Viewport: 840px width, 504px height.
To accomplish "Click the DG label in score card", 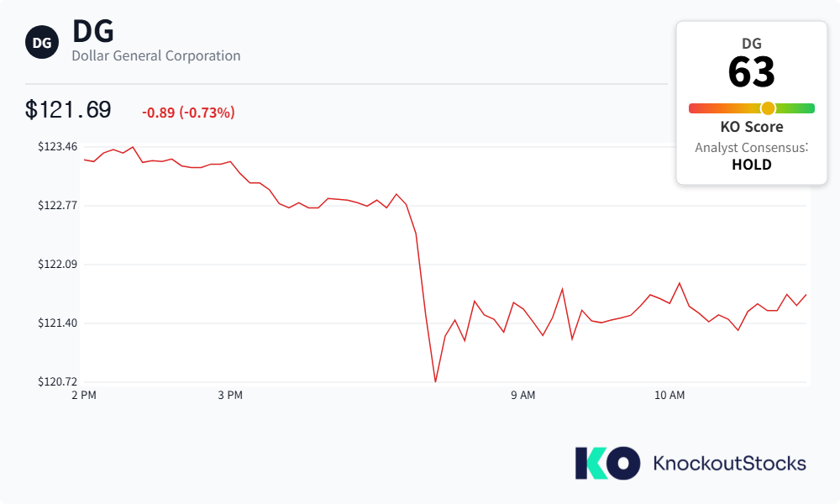I will pos(752,44).
